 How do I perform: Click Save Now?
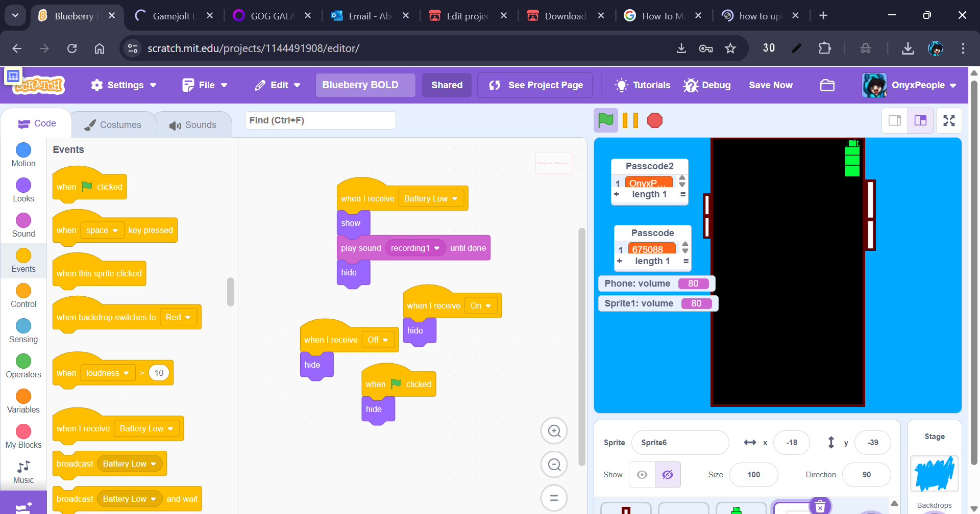[x=771, y=85]
